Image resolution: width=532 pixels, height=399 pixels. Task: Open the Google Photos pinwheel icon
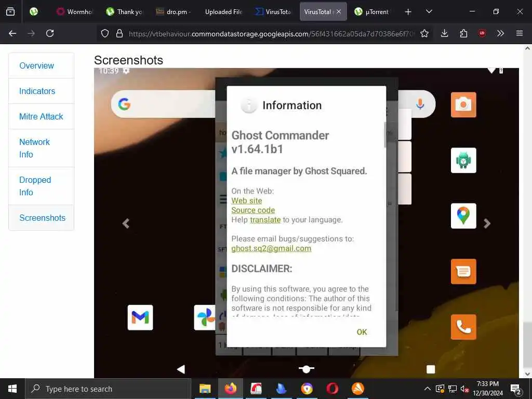pos(205,317)
